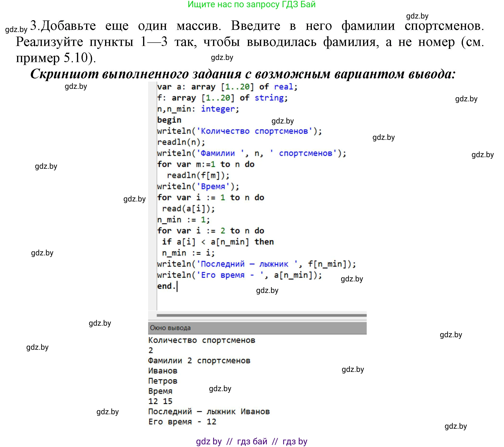Click the green ГДЗ Бай header link
Screen dimensions: 504x447
[x=252, y=6]
